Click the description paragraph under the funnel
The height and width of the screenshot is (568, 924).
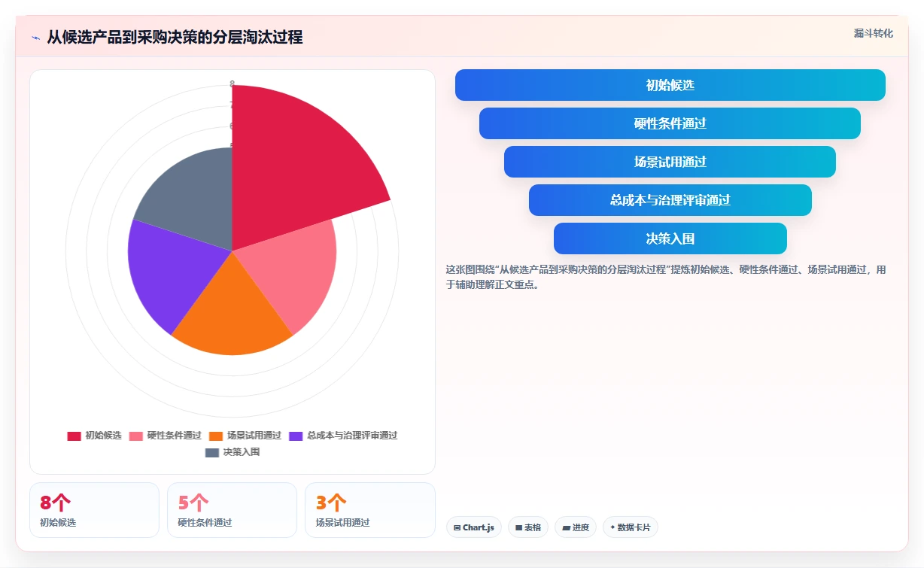click(x=667, y=277)
